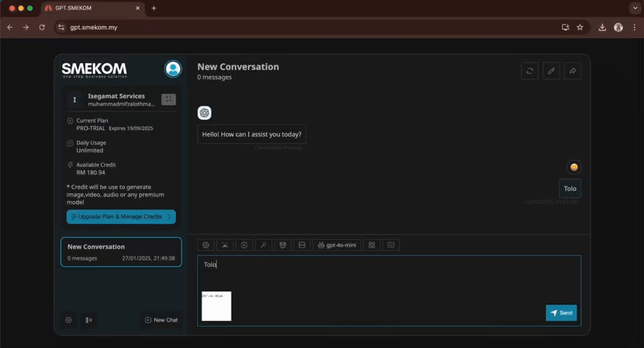Click the four-squares plugins icon in toolbar

(x=372, y=245)
